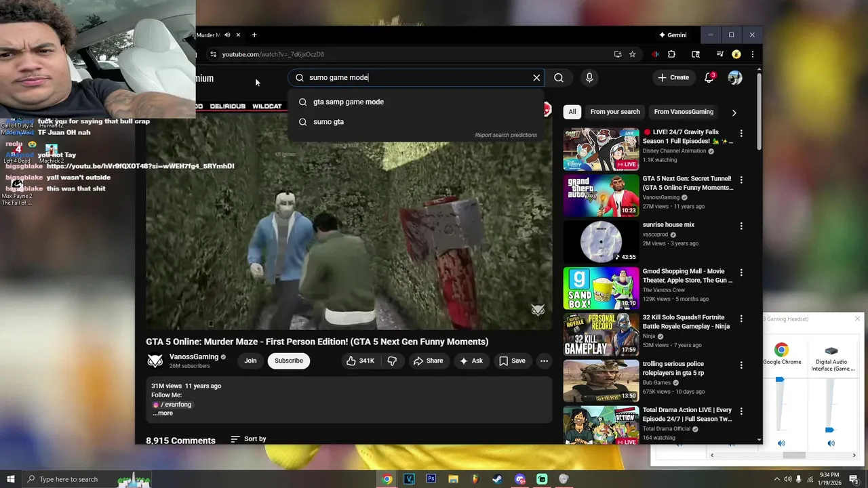Click the site information icon beside the URL
This screenshot has width=868, height=488.
[x=213, y=54]
